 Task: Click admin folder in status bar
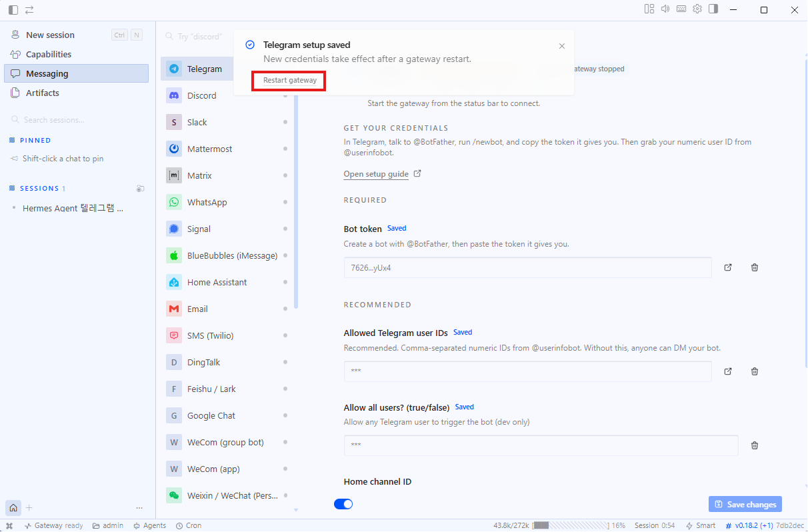point(108,525)
